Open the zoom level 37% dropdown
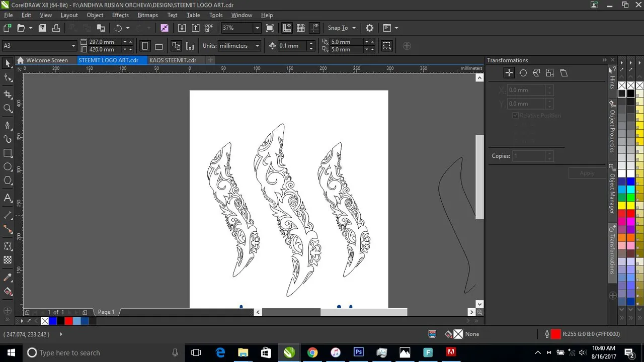Screen dimensions: 644x362 pos(257,28)
